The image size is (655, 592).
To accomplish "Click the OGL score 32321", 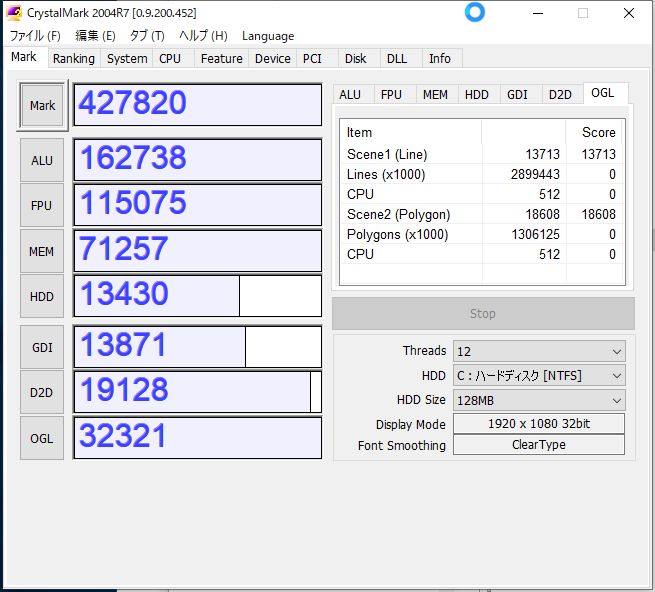I will coord(198,438).
